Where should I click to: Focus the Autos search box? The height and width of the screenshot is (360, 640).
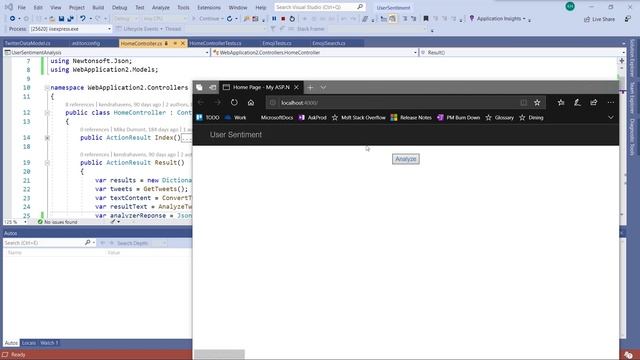coord(43,243)
